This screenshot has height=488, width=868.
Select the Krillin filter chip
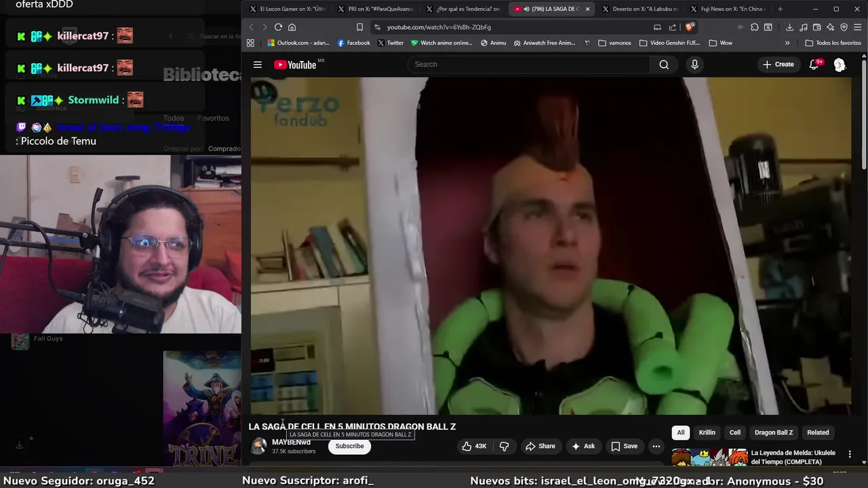707,432
